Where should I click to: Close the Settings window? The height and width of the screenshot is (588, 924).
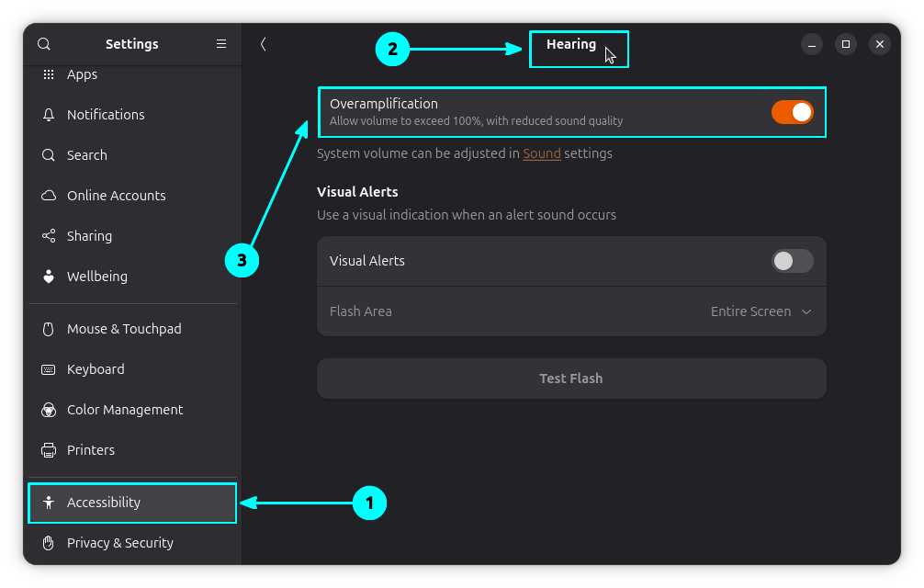tap(880, 44)
